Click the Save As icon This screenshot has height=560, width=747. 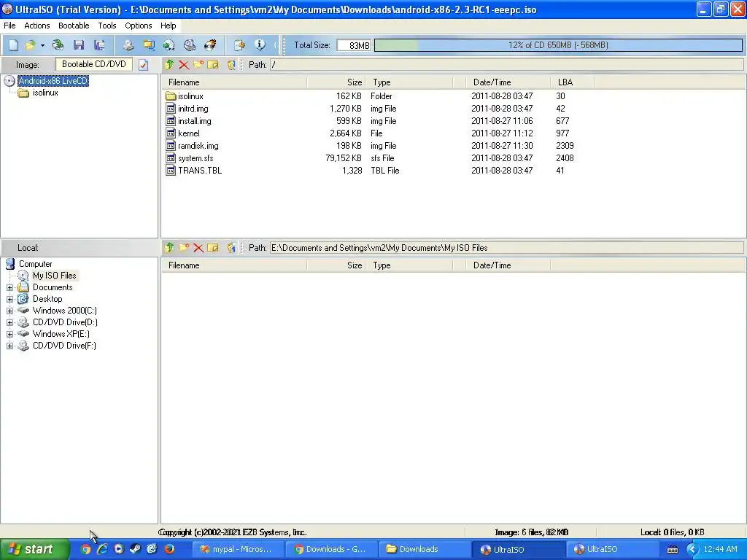coord(99,45)
